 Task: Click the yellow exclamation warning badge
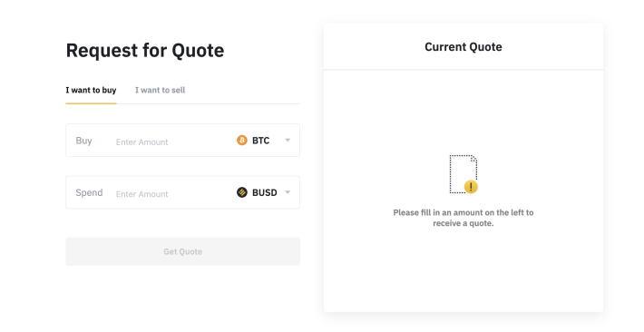pyautogui.click(x=471, y=187)
